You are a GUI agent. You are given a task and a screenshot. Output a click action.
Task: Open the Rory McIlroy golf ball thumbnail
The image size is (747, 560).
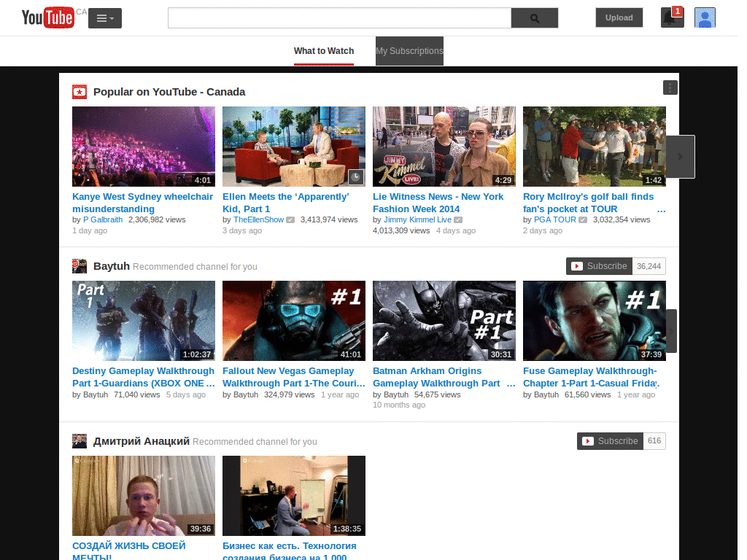pyautogui.click(x=595, y=146)
